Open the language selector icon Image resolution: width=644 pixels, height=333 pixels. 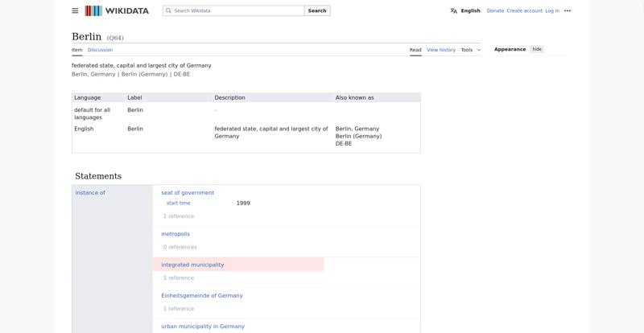[x=453, y=10]
